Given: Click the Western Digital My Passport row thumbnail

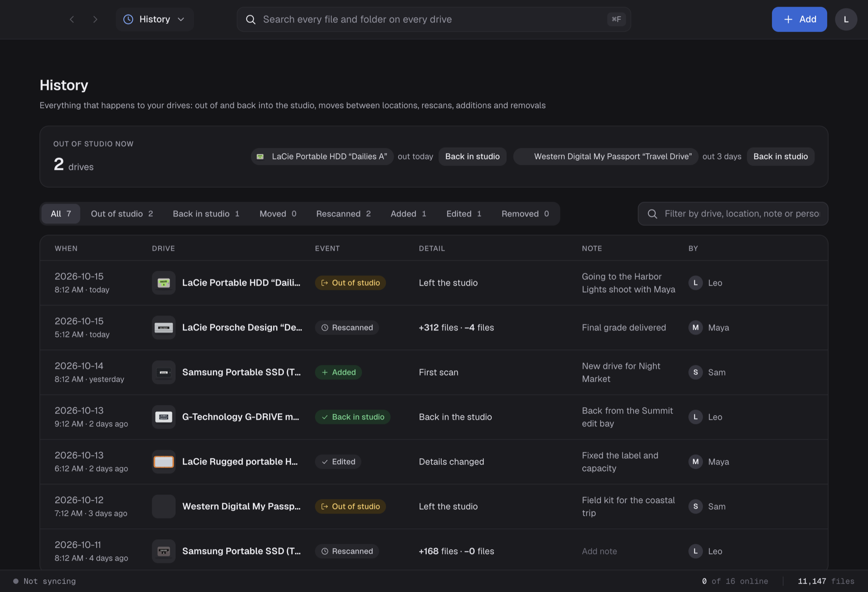Looking at the screenshot, I should pos(164,506).
